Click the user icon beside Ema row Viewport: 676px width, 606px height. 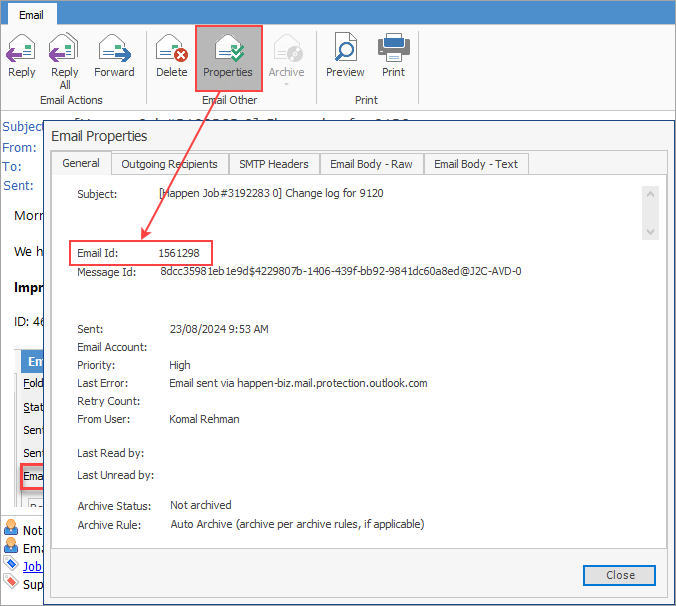tap(11, 546)
